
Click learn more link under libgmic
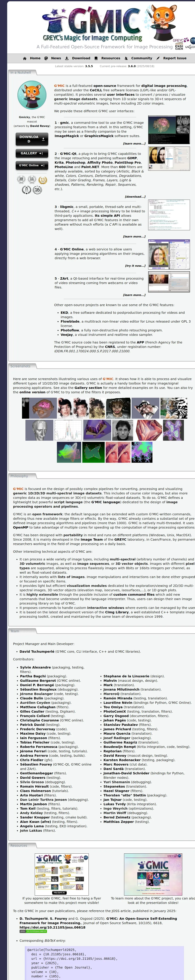(x=134, y=237)
